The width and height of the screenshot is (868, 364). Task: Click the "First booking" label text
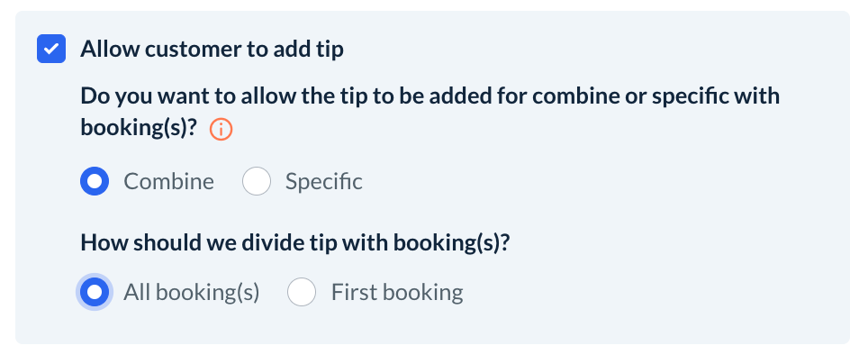click(x=397, y=292)
